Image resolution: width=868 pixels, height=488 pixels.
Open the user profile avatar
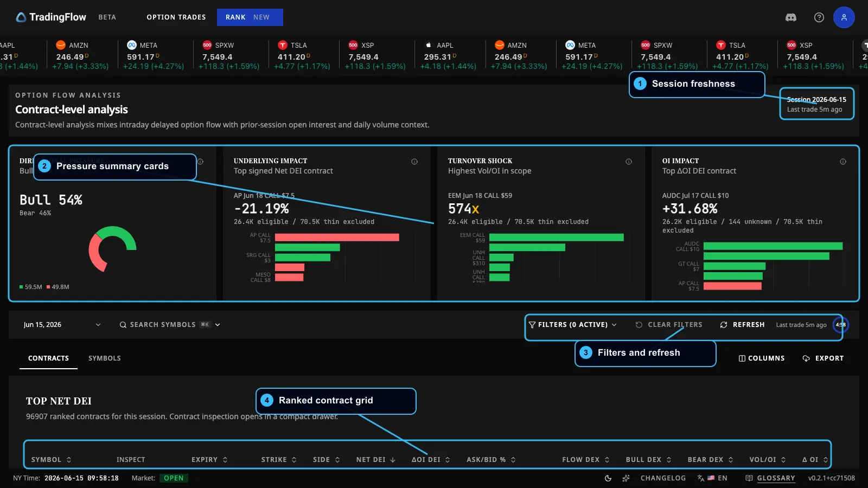point(844,17)
